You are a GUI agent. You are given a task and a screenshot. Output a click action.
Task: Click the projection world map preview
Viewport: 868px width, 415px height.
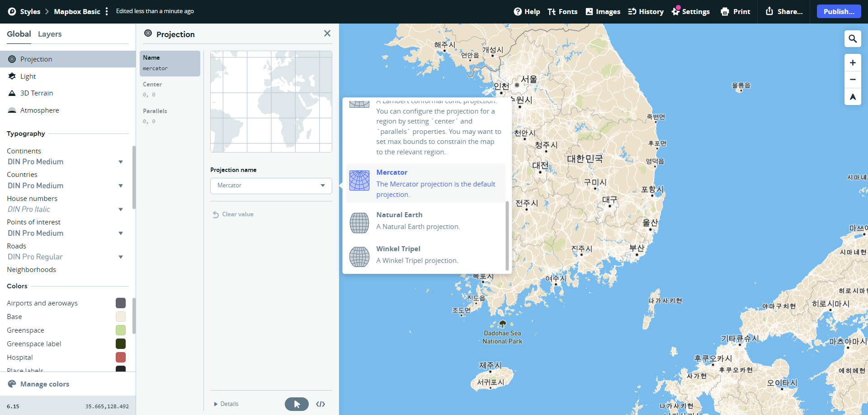pyautogui.click(x=271, y=101)
